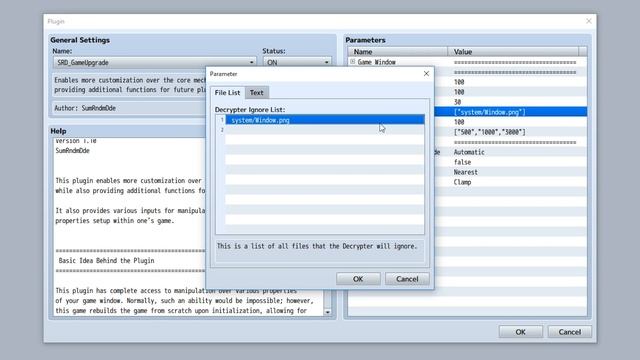This screenshot has height=360, width=640.
Task: Select the Clamp value row
Action: point(511,182)
